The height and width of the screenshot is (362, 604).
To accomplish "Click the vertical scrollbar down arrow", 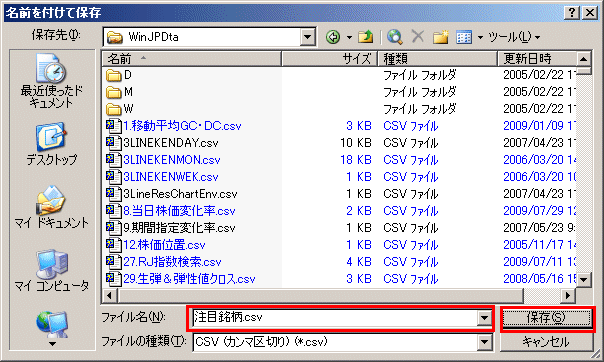I will click(x=583, y=280).
